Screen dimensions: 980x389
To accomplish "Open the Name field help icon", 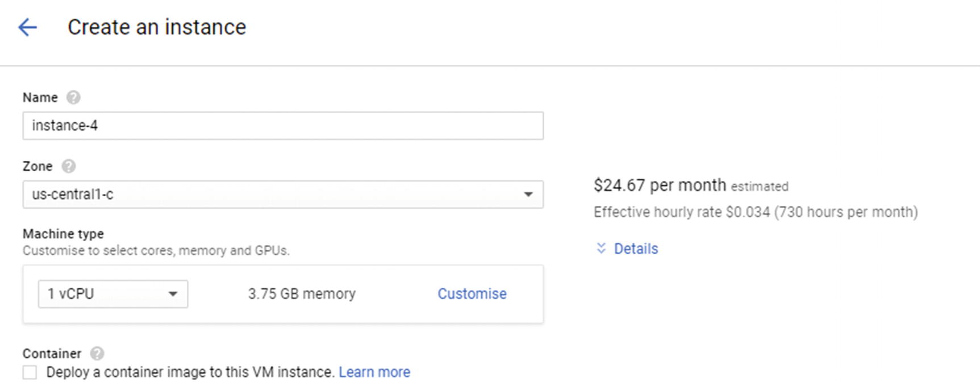I will (x=73, y=97).
